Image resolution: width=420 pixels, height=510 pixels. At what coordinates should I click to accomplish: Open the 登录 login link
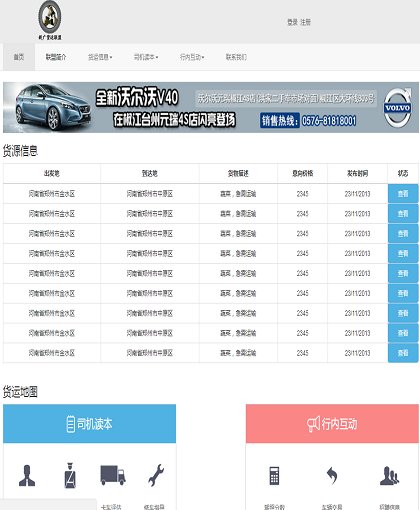[292, 22]
